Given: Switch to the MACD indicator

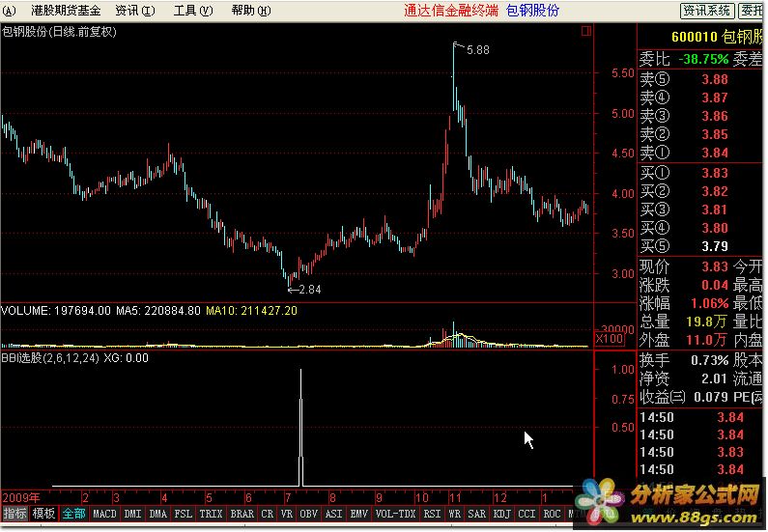Looking at the screenshot, I should tap(105, 514).
